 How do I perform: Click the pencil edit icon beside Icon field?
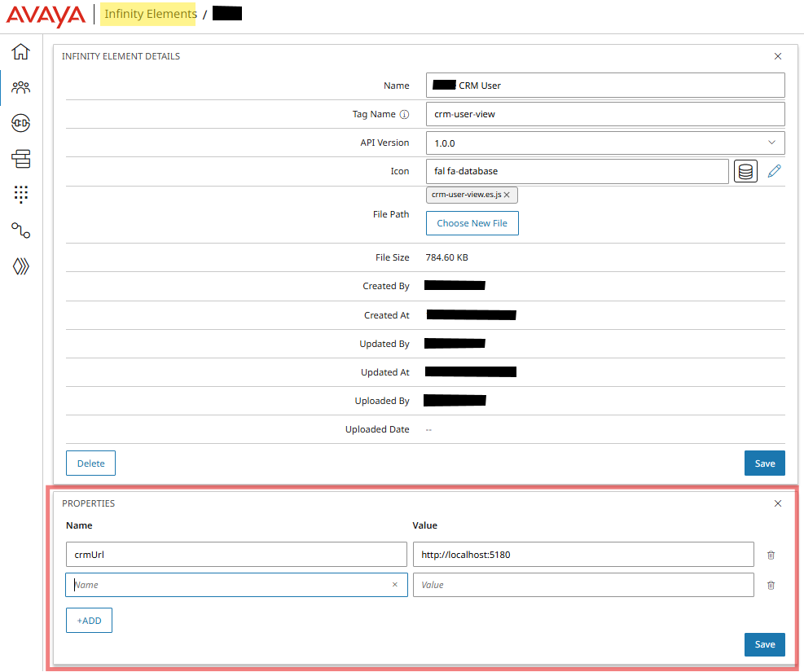pyautogui.click(x=774, y=170)
